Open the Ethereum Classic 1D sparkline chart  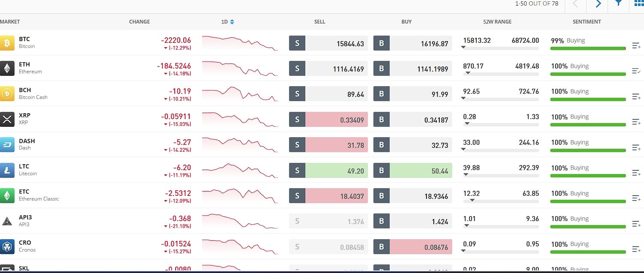click(240, 195)
